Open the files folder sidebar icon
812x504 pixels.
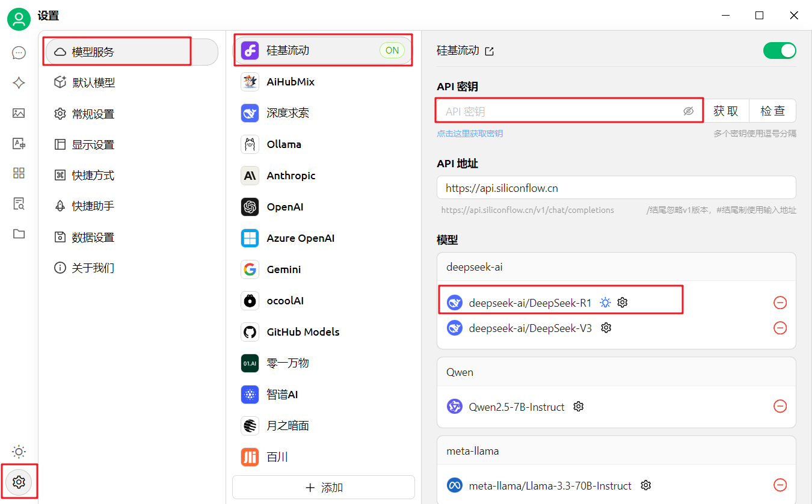click(19, 233)
